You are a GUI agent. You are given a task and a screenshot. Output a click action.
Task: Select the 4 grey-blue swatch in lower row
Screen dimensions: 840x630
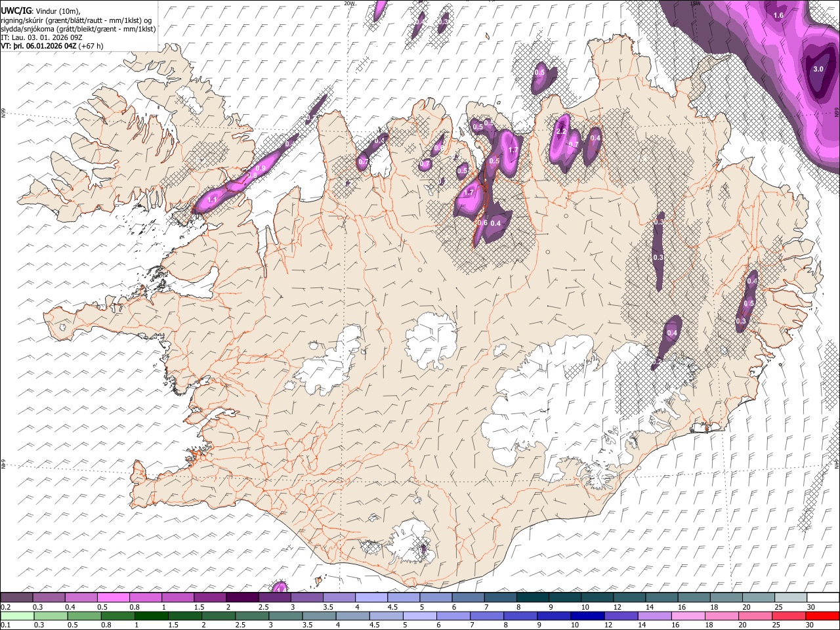[x=352, y=616]
